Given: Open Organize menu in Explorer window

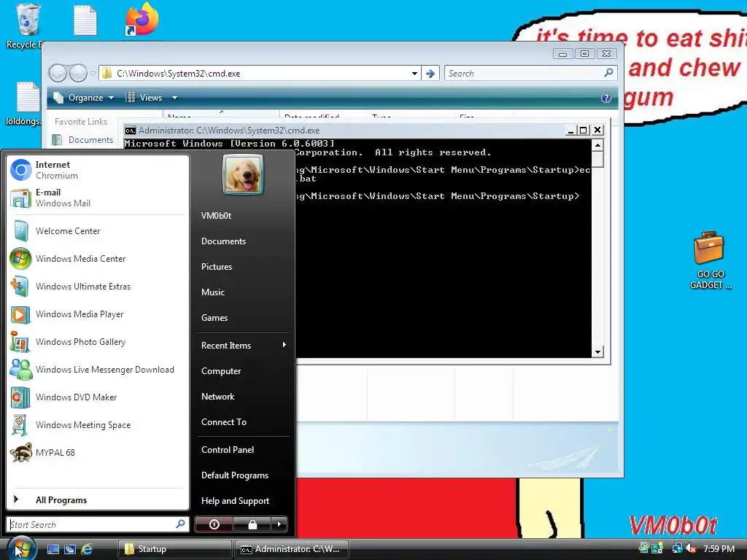Looking at the screenshot, I should (84, 98).
